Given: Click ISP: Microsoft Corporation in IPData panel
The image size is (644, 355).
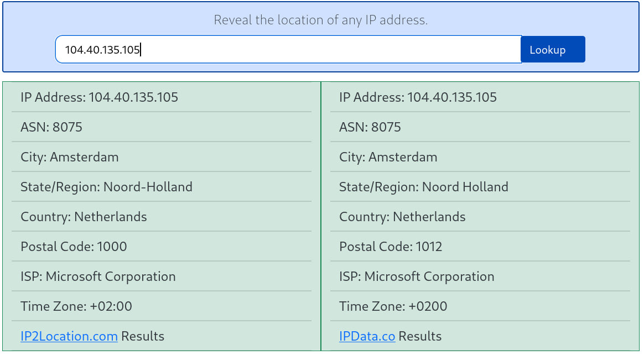Looking at the screenshot, I should click(x=417, y=276).
